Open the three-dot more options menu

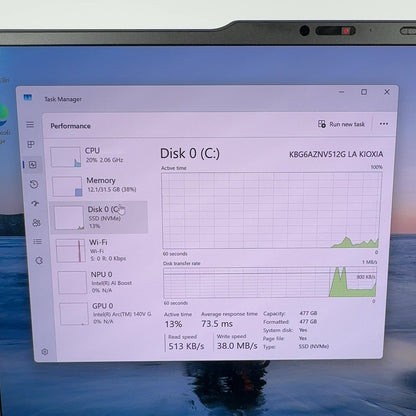pyautogui.click(x=384, y=124)
